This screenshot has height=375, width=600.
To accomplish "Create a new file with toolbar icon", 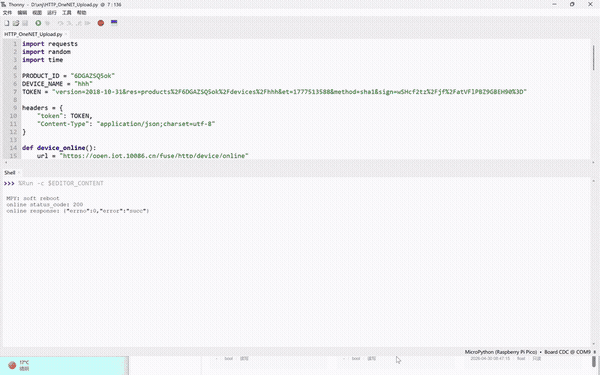I will point(7,23).
